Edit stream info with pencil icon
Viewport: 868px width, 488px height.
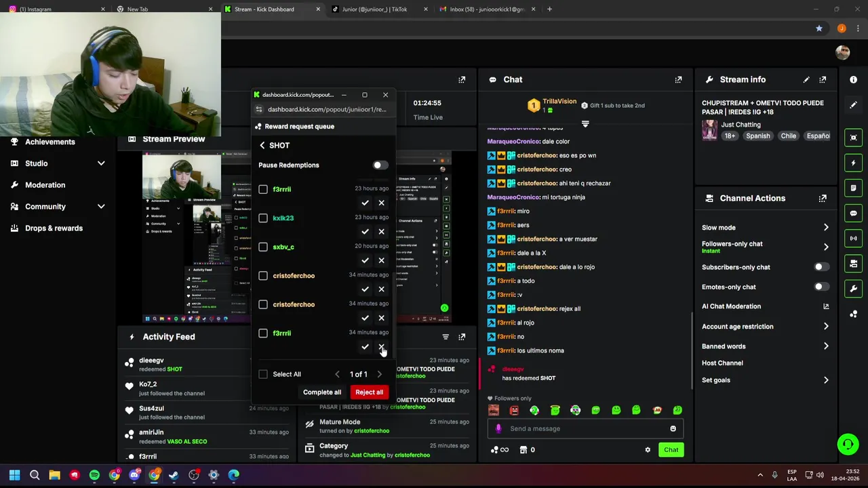[x=806, y=80]
